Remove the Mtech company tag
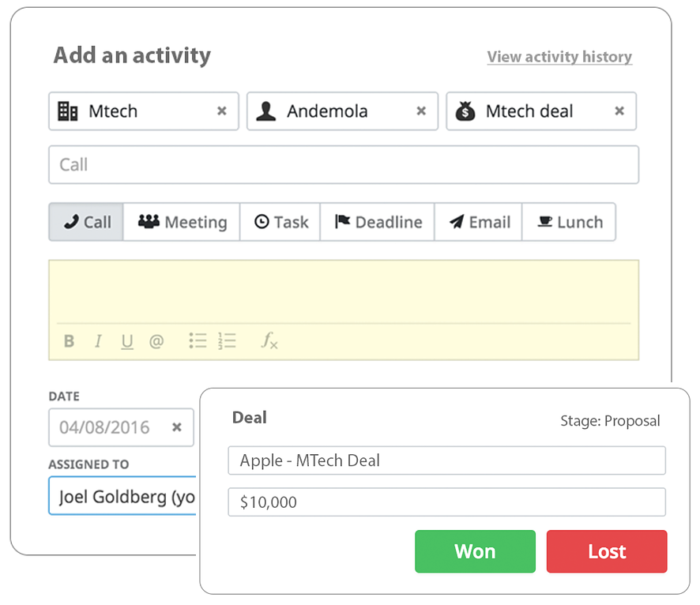The height and width of the screenshot is (605, 700). tap(222, 111)
